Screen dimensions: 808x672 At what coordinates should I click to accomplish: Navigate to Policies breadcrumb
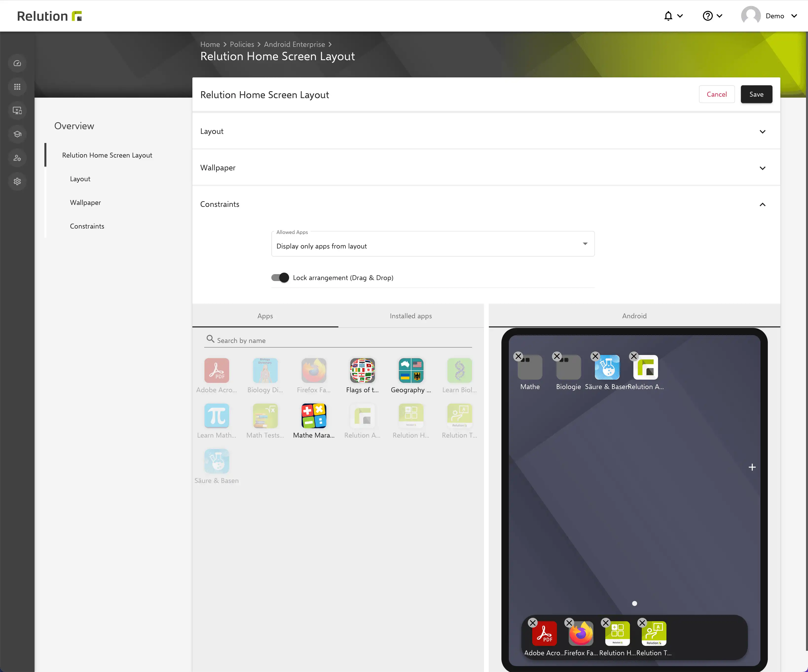242,44
